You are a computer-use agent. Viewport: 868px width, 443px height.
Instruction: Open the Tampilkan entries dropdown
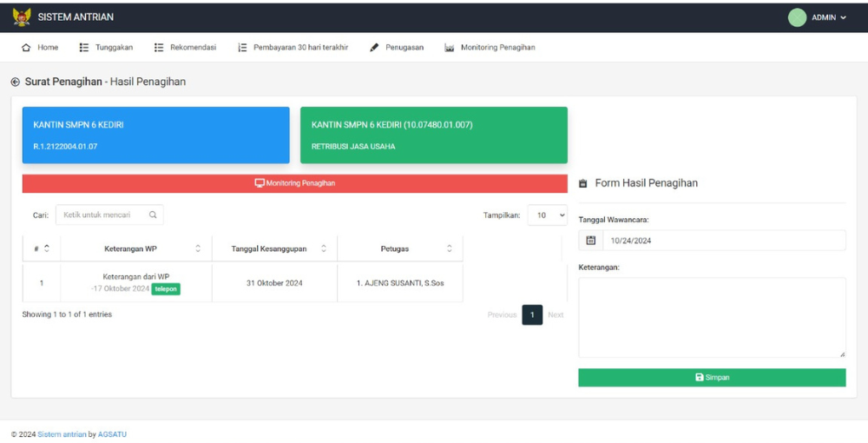pos(548,215)
